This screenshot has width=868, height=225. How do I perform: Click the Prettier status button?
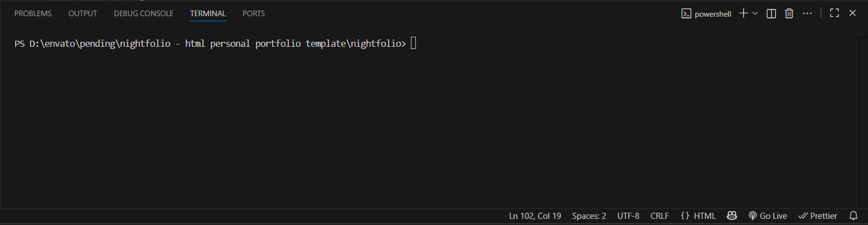[x=818, y=216]
